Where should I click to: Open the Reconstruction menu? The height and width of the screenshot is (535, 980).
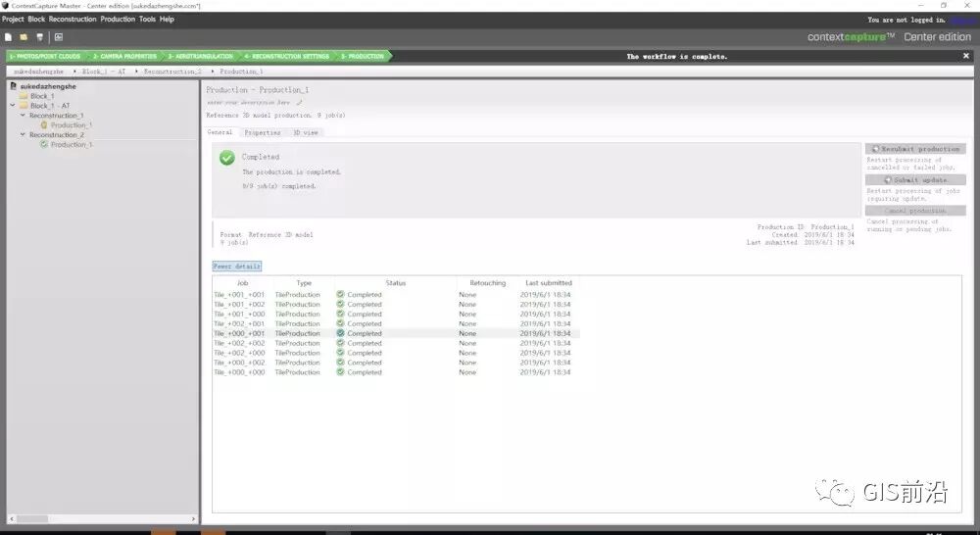pyautogui.click(x=73, y=20)
